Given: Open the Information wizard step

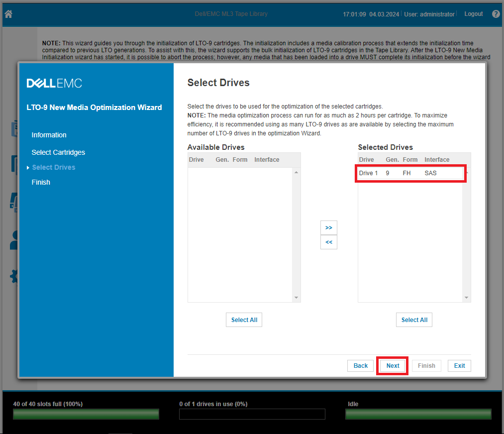Looking at the screenshot, I should tap(49, 135).
